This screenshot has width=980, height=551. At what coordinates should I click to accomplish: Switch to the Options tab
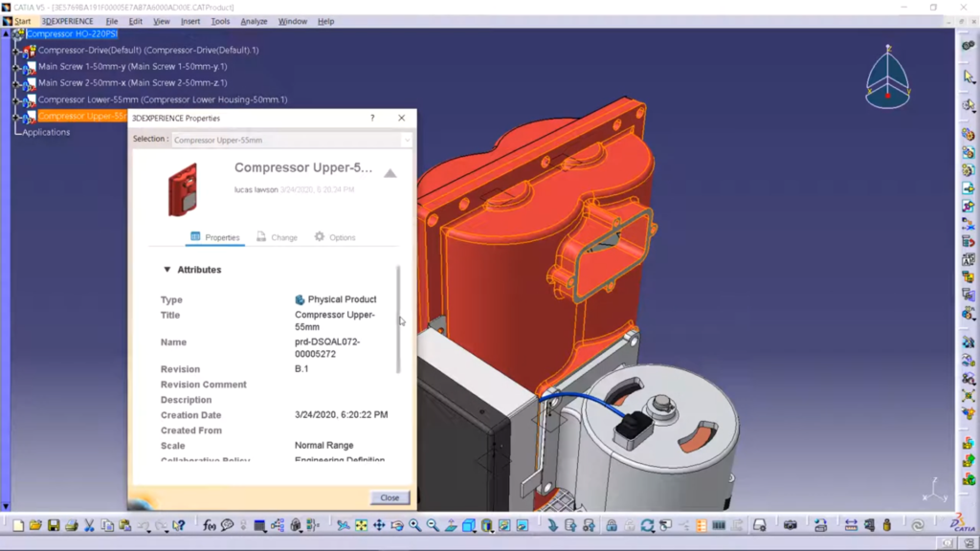click(335, 237)
